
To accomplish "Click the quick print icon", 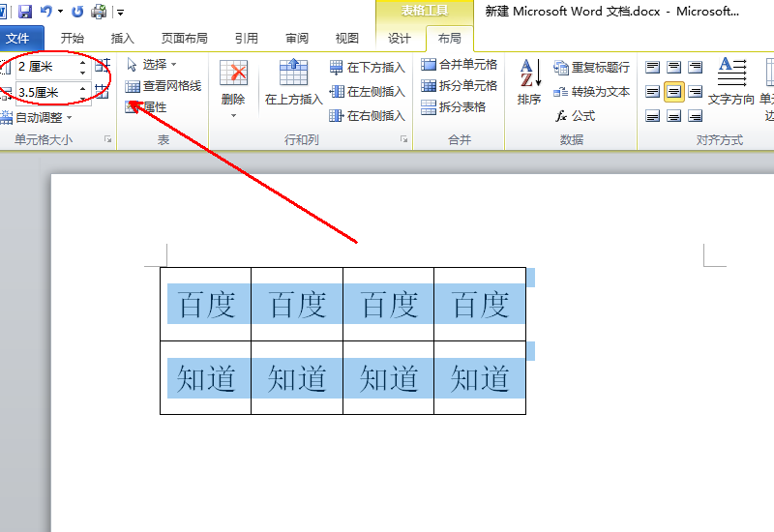I will (99, 11).
